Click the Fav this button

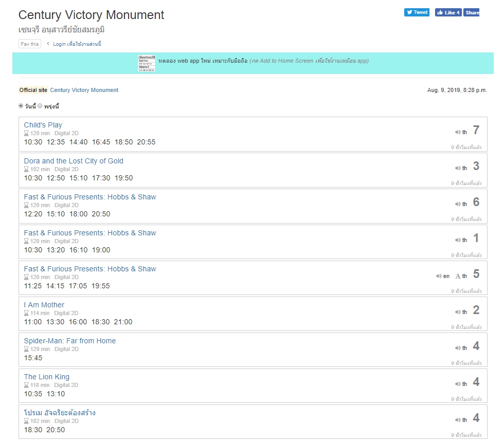pyautogui.click(x=30, y=44)
